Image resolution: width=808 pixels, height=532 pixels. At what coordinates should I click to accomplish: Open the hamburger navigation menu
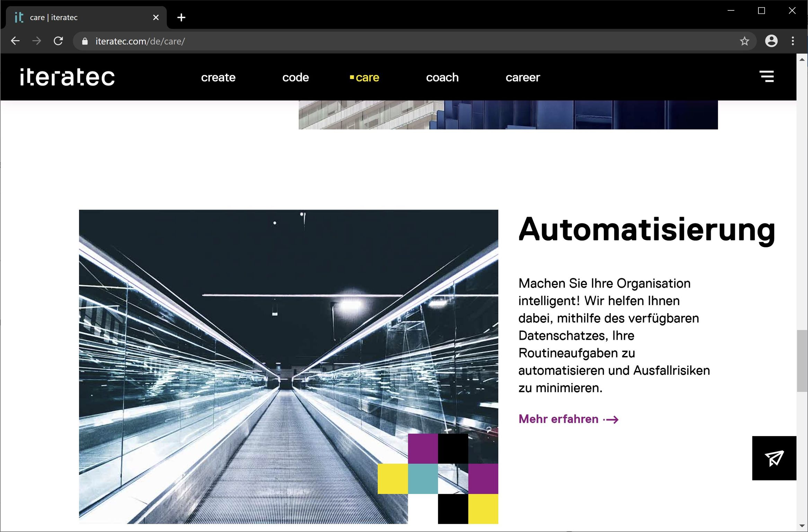767,77
